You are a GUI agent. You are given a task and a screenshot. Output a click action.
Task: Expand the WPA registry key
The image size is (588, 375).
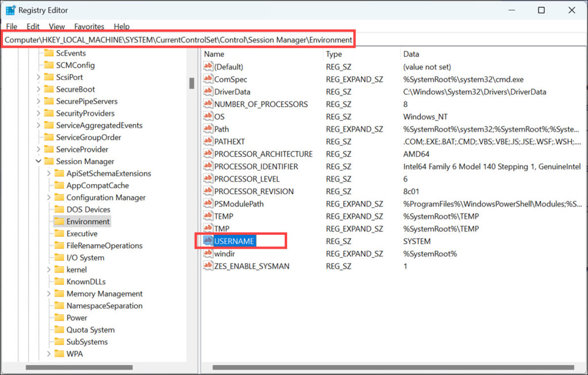(x=49, y=354)
